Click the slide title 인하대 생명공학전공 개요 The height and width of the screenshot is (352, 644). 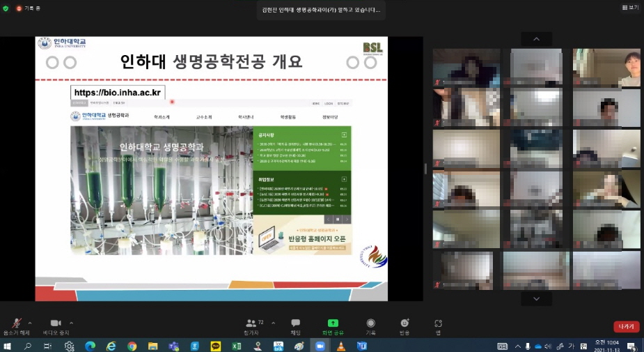(211, 61)
